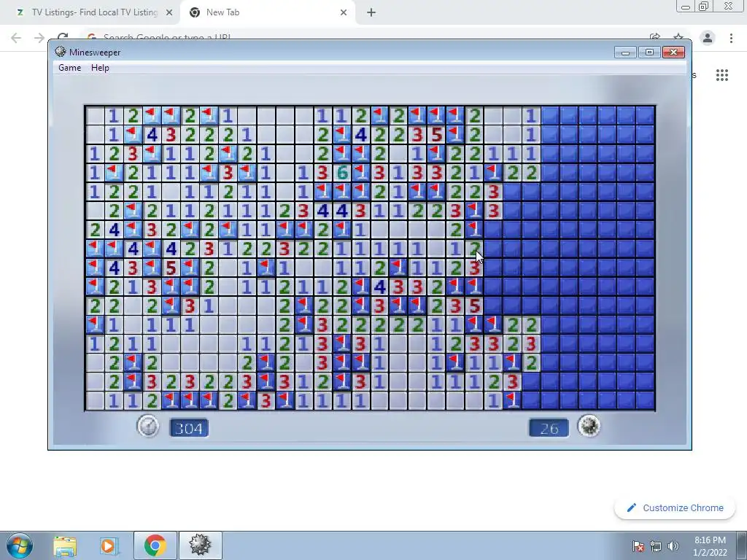Open the Chrome profile avatar
This screenshot has width=747, height=560.
point(708,38)
